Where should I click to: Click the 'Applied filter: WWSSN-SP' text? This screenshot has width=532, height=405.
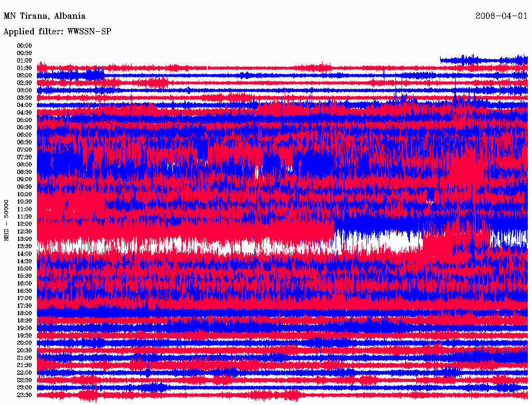pos(57,32)
